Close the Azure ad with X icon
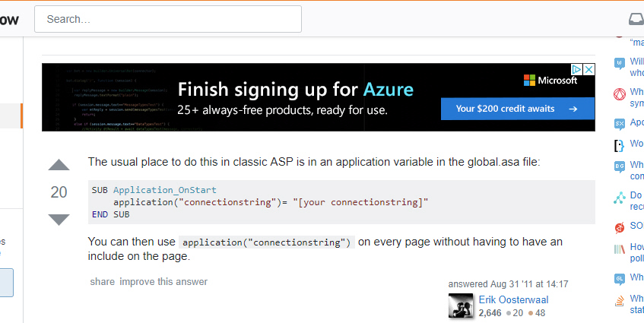This screenshot has width=644, height=323. point(588,69)
